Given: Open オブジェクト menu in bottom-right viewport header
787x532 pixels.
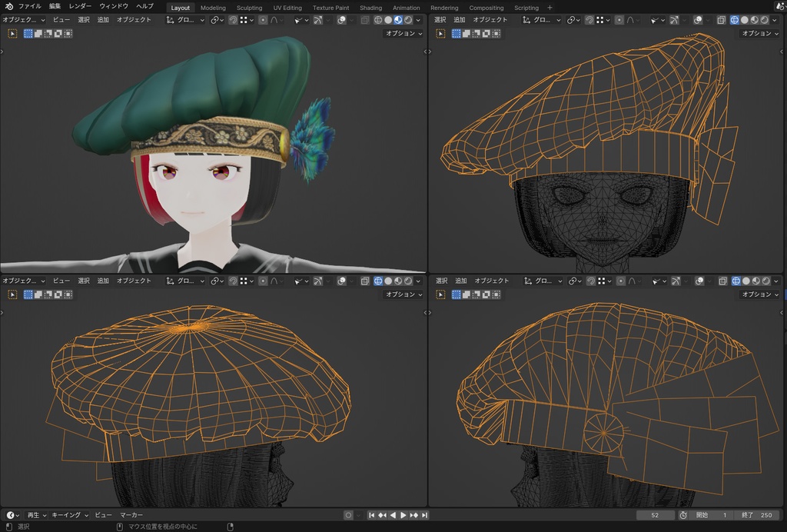Looking at the screenshot, I should [x=492, y=281].
